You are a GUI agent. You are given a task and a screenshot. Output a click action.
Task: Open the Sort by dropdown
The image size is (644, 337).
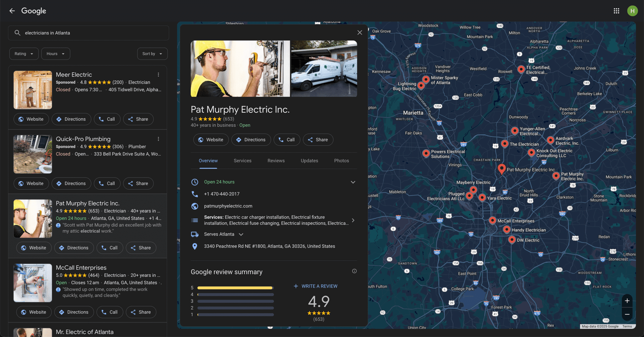[x=152, y=54]
